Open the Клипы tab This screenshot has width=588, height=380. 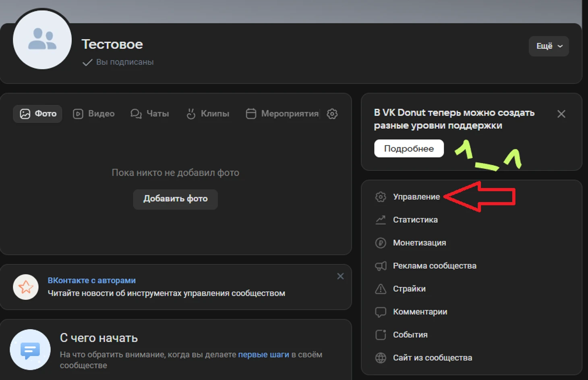208,114
